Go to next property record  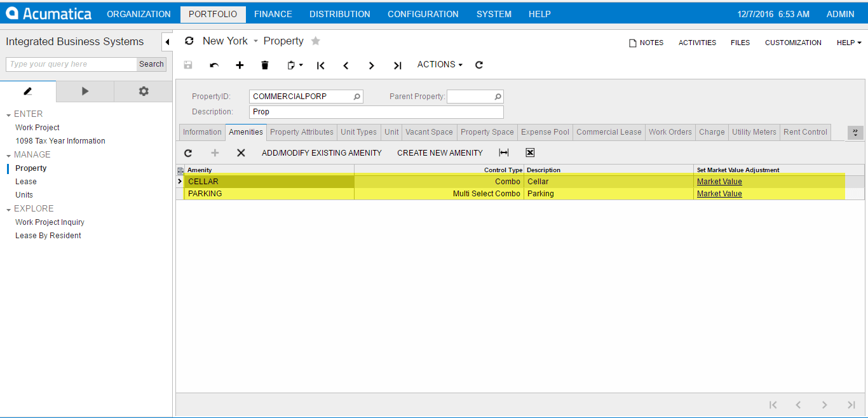coord(372,65)
